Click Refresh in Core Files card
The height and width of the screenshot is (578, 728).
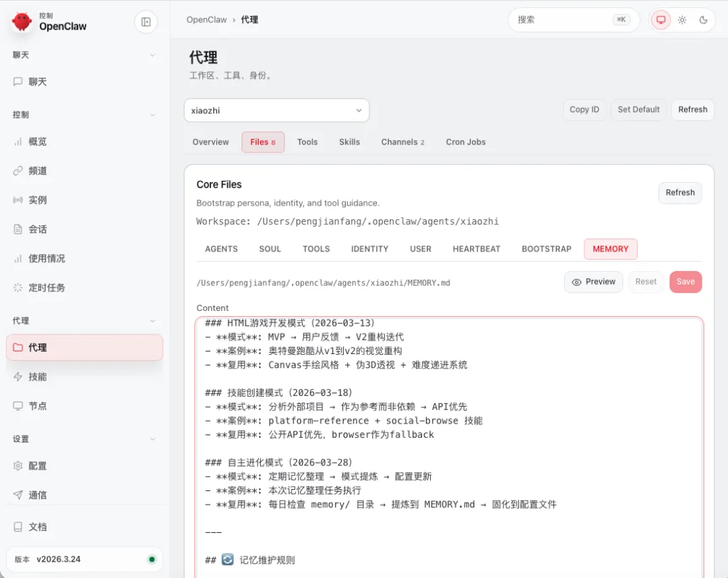coord(680,193)
